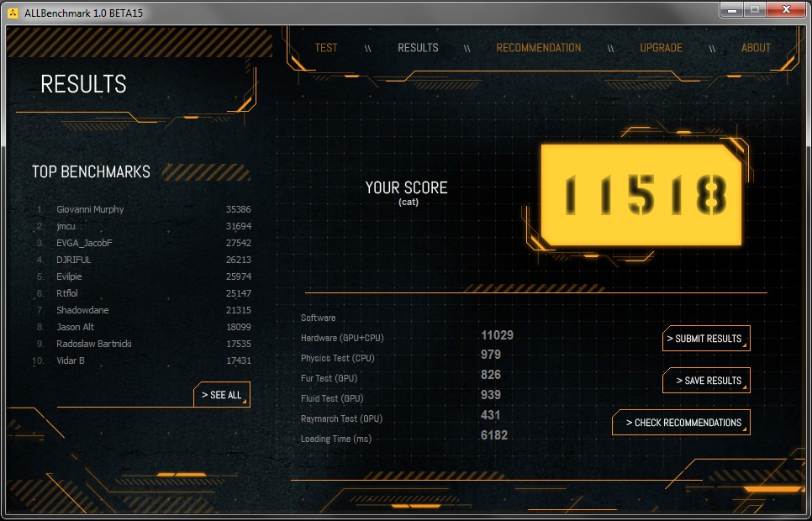This screenshot has width=812, height=521.
Task: Click the Fur Test (GPU) label
Action: [329, 378]
